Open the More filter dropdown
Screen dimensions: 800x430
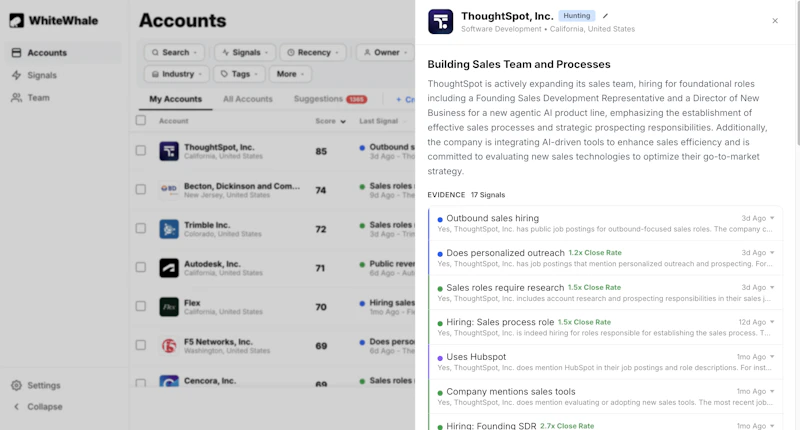click(290, 74)
